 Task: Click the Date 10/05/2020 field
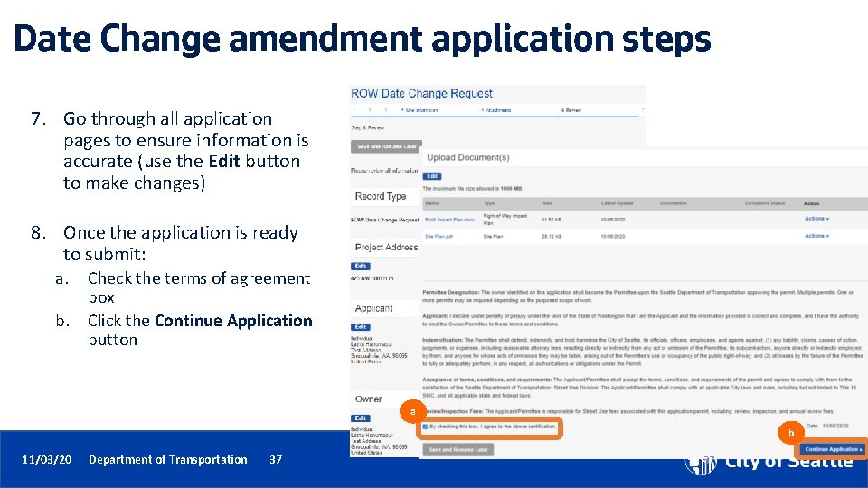click(827, 426)
